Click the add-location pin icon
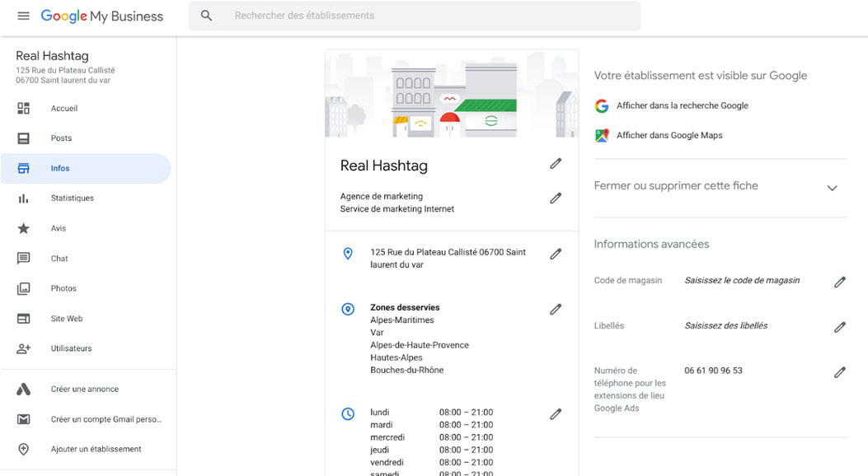 (23, 449)
